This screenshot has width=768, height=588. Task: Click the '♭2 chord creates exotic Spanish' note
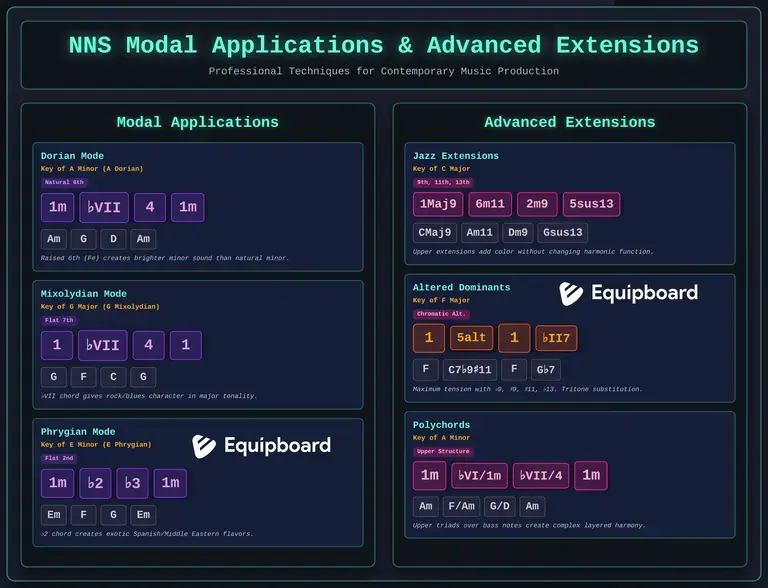[147, 534]
